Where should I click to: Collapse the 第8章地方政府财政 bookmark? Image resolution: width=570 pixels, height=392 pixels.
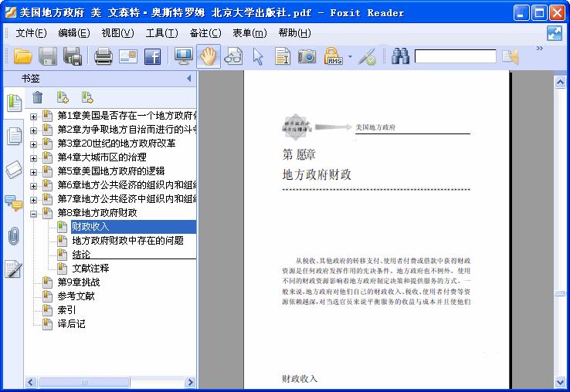(33, 213)
